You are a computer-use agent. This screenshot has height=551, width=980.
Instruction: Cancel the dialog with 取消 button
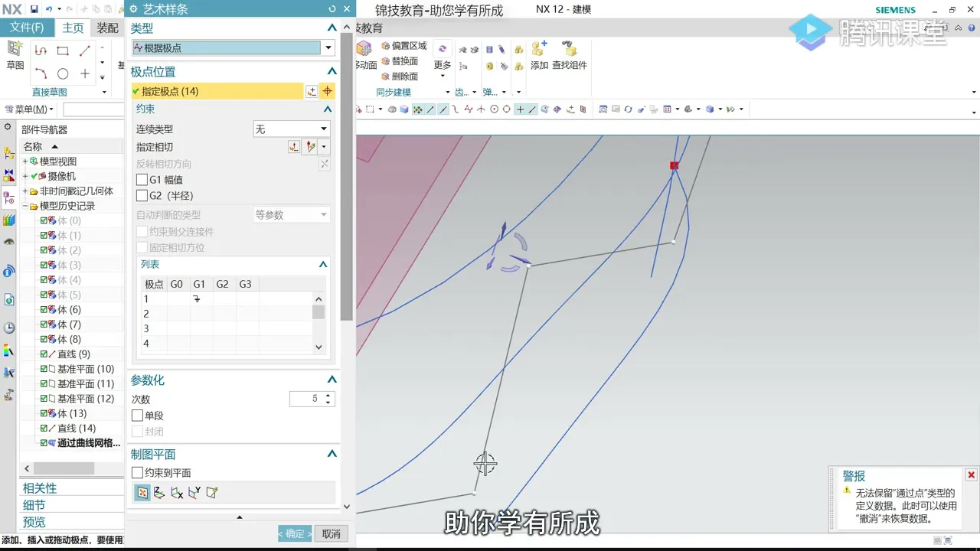coord(330,533)
